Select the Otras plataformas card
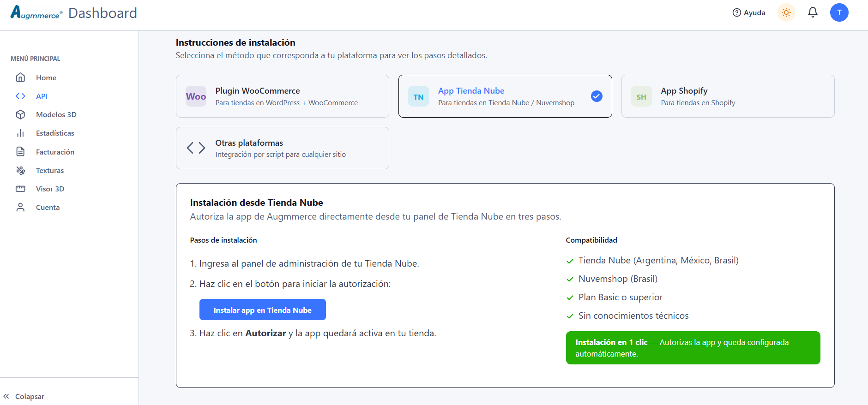Image resolution: width=868 pixels, height=405 pixels. coord(283,148)
